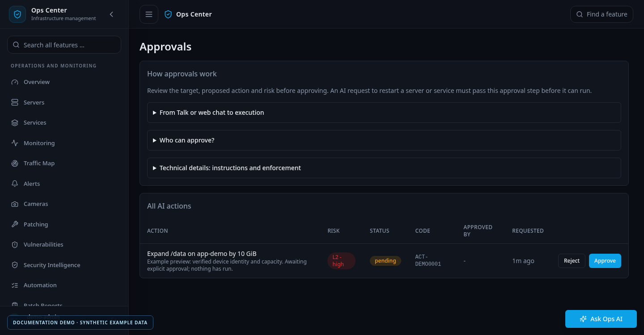The width and height of the screenshot is (644, 335).
Task: Click the REQUESTED column header
Action: [528, 231]
